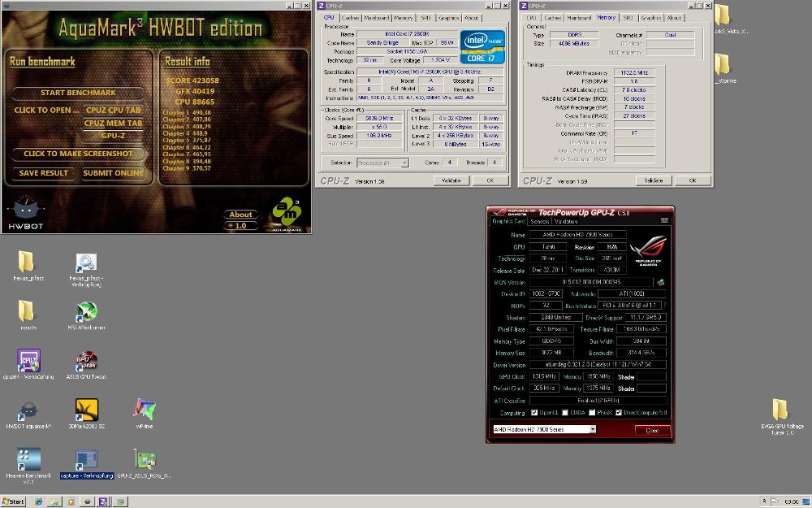The height and width of the screenshot is (508, 812).
Task: Open Mainboard tab in left CPU-Z window
Action: (x=377, y=18)
